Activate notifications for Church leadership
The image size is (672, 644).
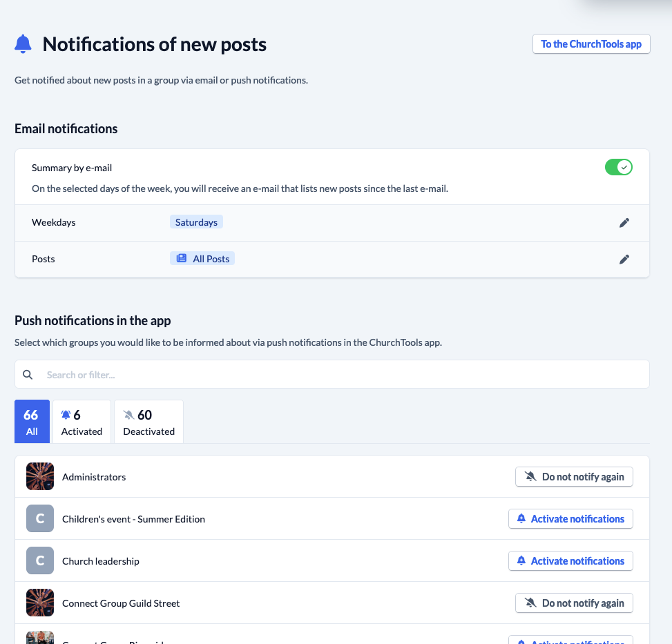click(570, 561)
